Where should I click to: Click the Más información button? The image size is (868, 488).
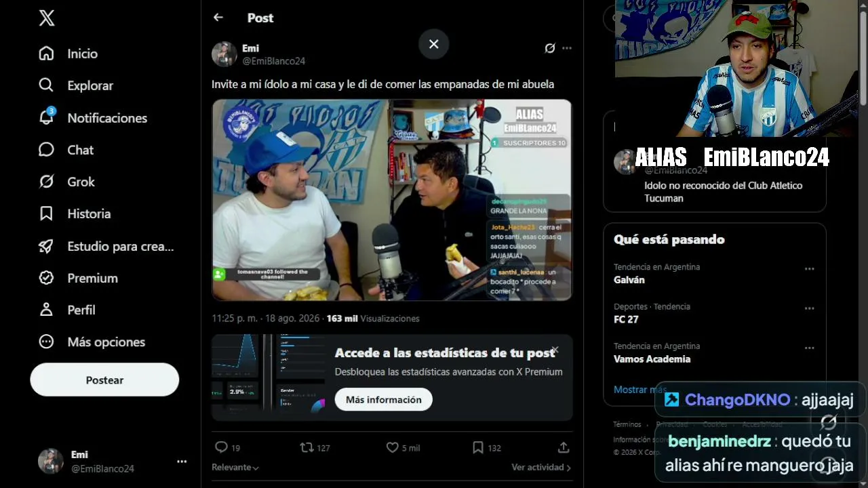pyautogui.click(x=384, y=399)
